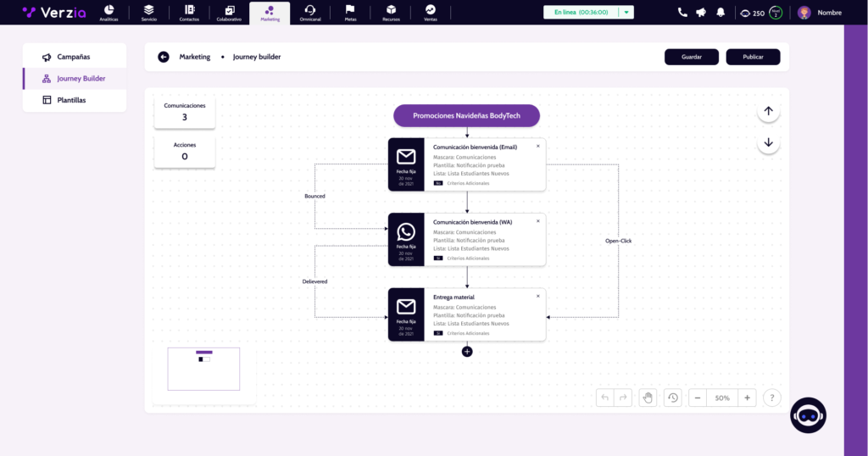Screen dimensions: 868x456
Task: Close the Comunicación bienvenida (WA) card
Action: (x=538, y=221)
